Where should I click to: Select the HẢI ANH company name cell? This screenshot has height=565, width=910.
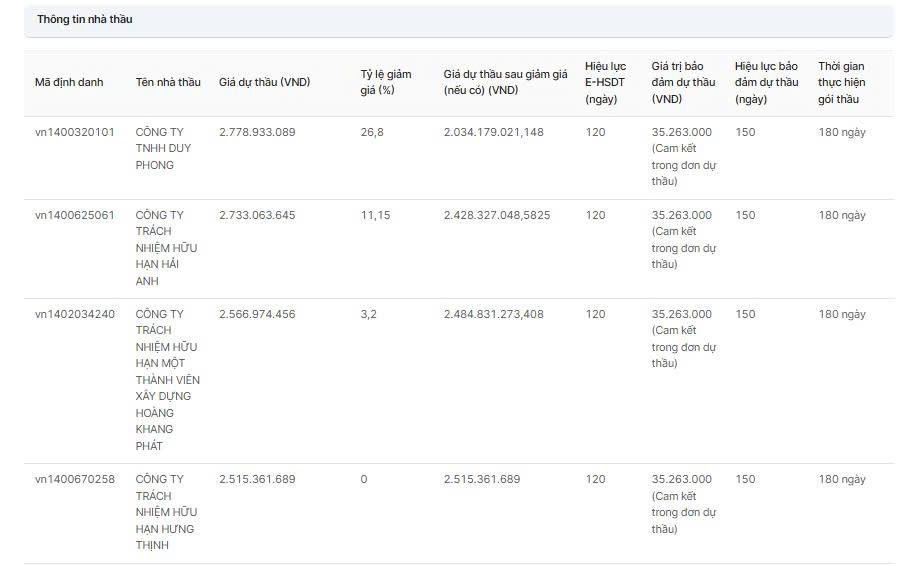(x=167, y=248)
